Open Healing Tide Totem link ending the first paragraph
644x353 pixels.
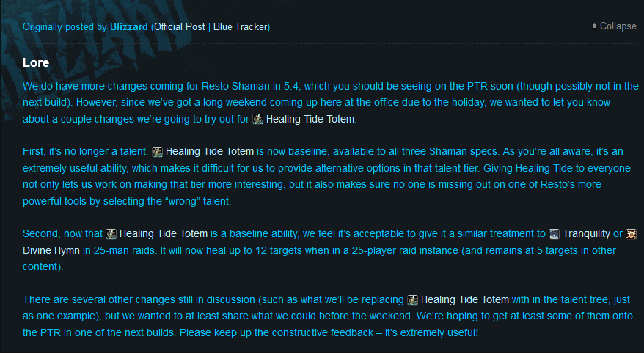tap(310, 119)
